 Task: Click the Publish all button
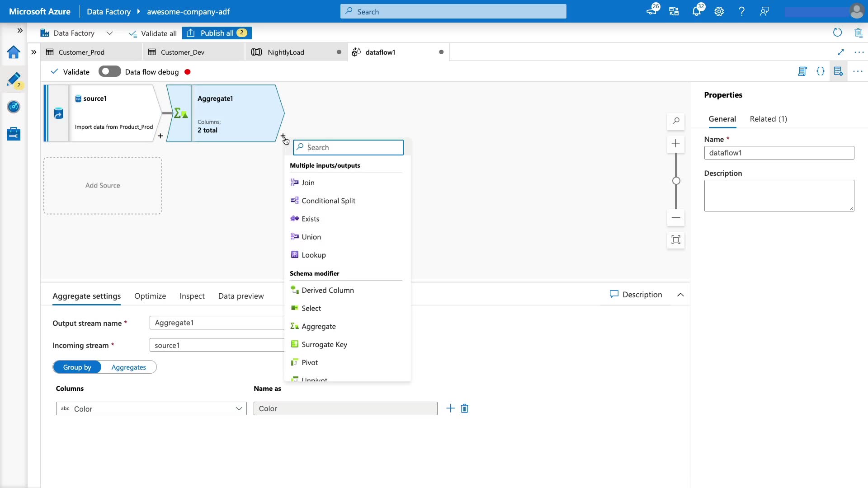click(217, 33)
